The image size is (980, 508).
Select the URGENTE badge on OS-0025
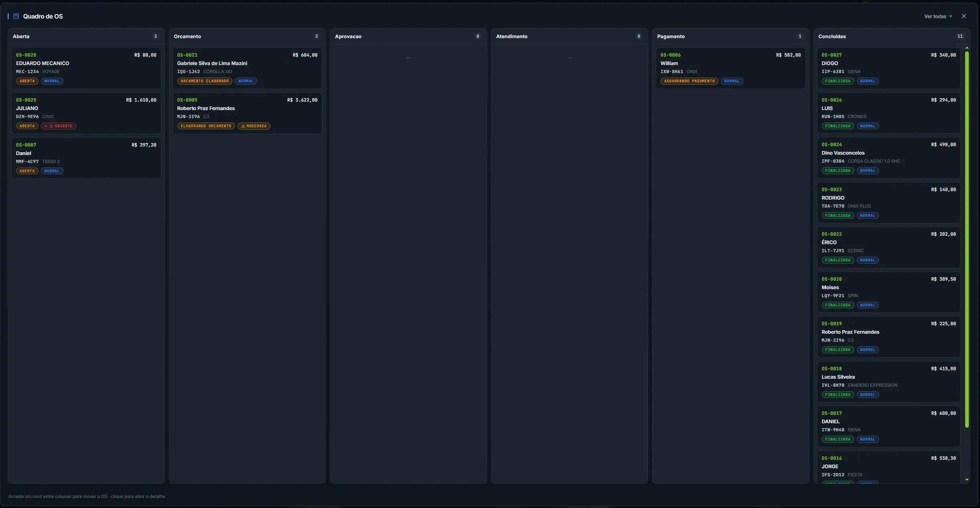[59, 126]
